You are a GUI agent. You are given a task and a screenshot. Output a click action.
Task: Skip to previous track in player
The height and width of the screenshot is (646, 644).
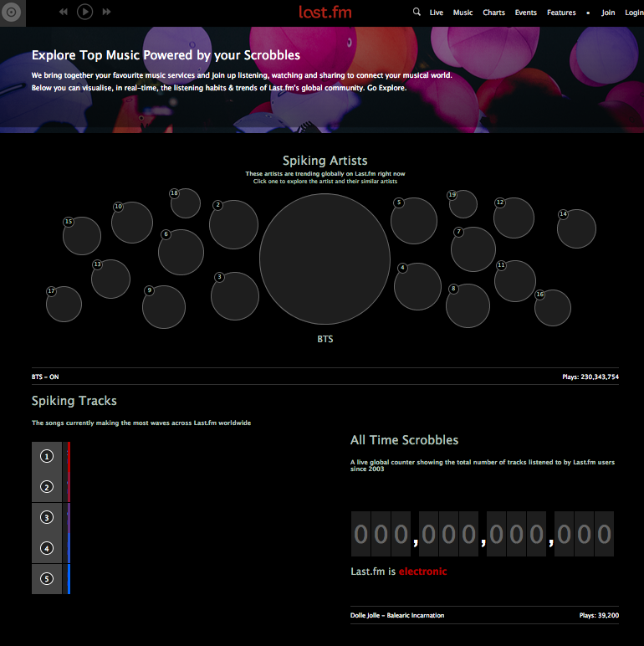click(63, 12)
